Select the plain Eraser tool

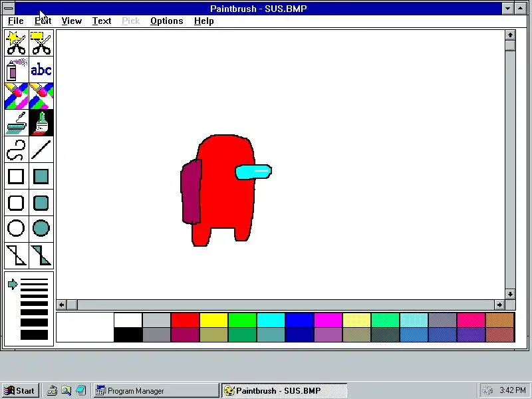pyautogui.click(x=41, y=96)
